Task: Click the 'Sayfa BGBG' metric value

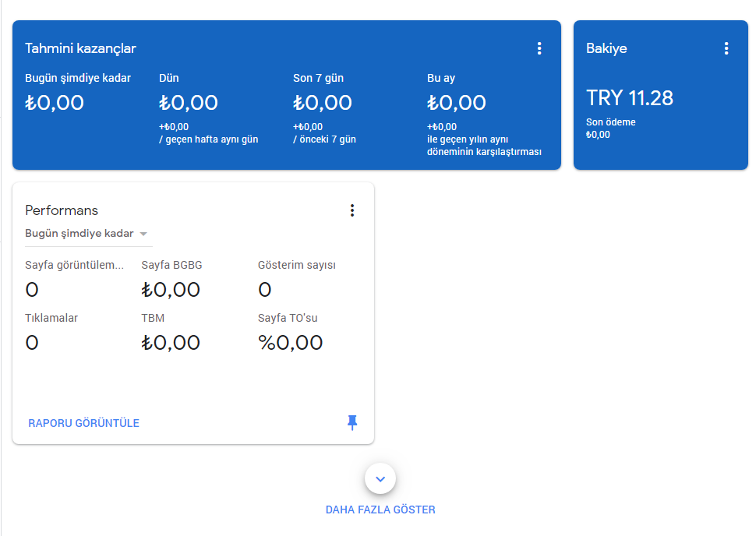Action: point(171,290)
